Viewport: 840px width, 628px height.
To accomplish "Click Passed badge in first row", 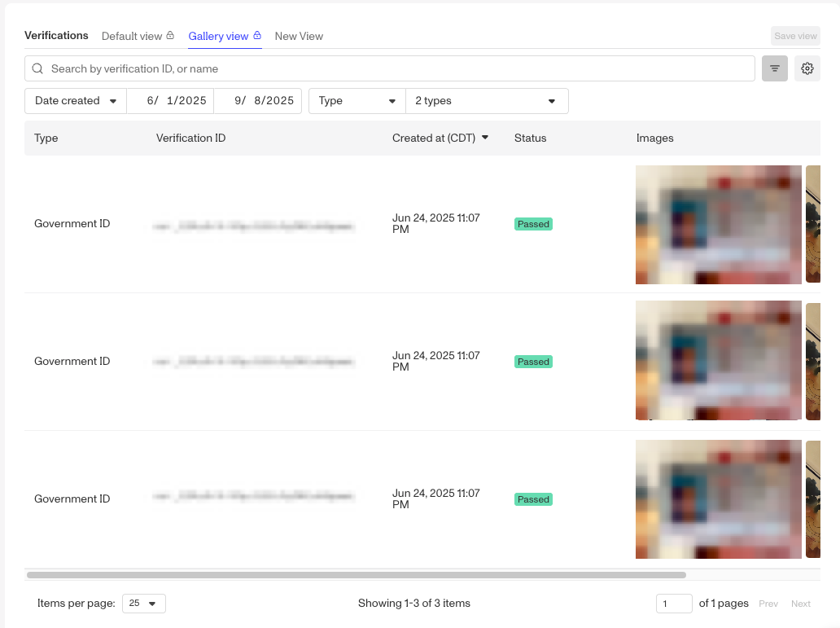I will [533, 224].
